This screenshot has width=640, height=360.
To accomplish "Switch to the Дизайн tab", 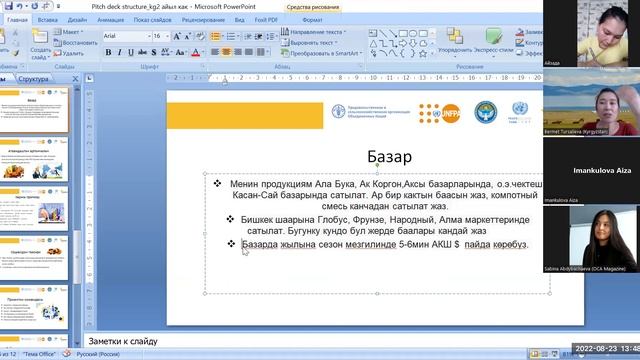I will pyautogui.click(x=77, y=20).
